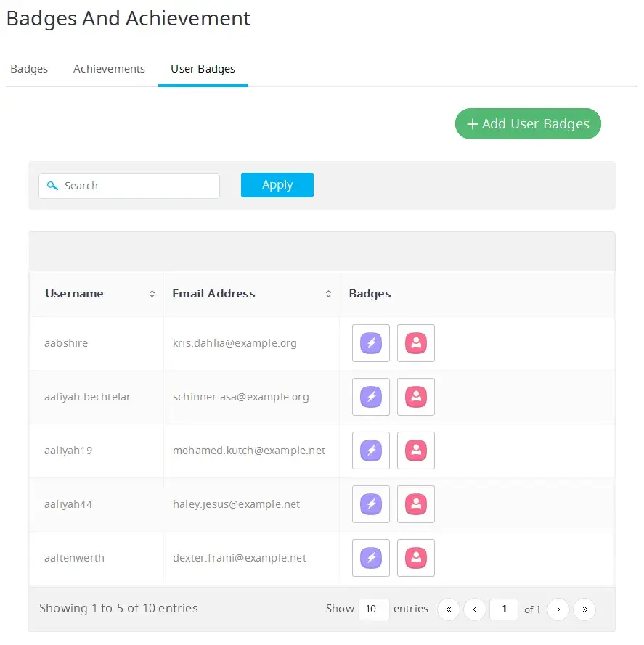The height and width of the screenshot is (645, 644).
Task: Click the pink user badge for aaliyah44
Action: pos(416,504)
